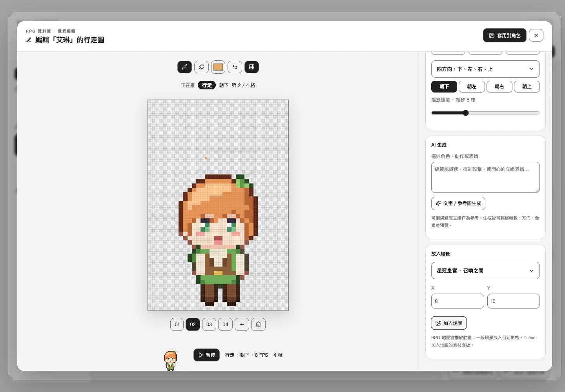Click the 行走 animation badge

pos(207,85)
